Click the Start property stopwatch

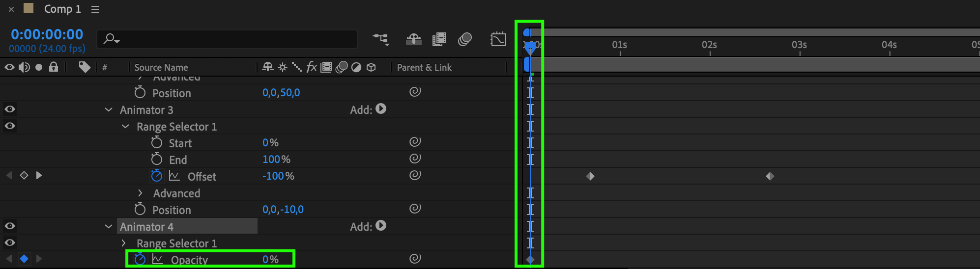pos(156,142)
